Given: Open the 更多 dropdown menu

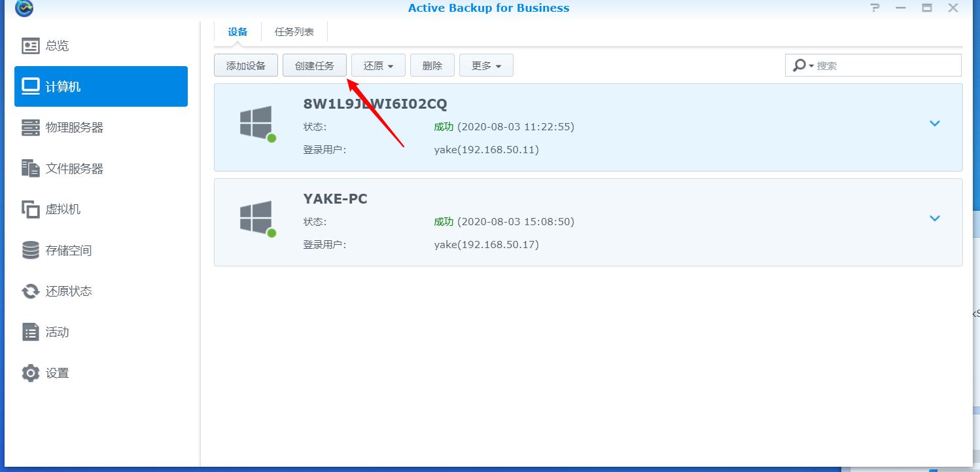Looking at the screenshot, I should tap(486, 65).
